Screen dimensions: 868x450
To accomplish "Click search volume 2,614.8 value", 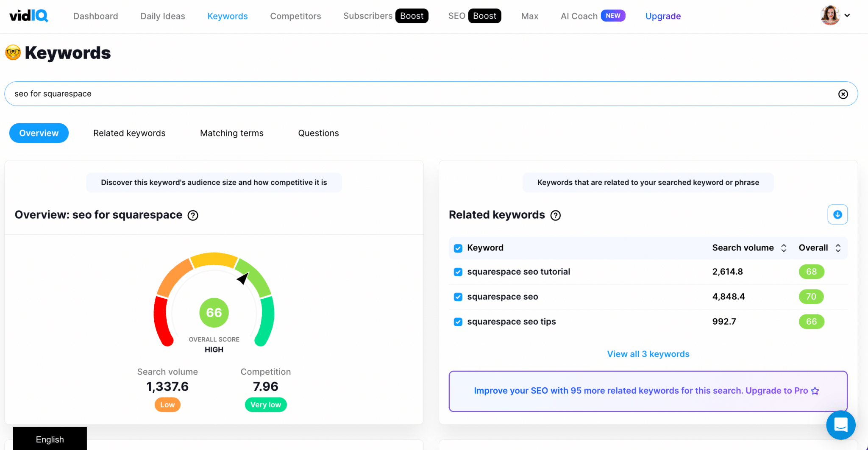I will [727, 272].
